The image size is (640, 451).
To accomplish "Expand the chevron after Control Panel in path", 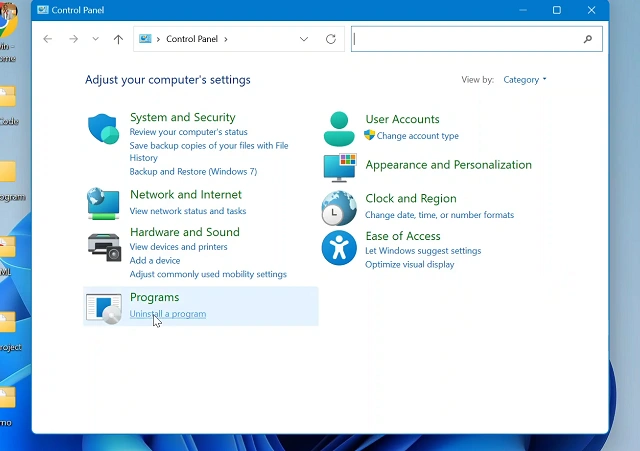I will pyautogui.click(x=226, y=39).
